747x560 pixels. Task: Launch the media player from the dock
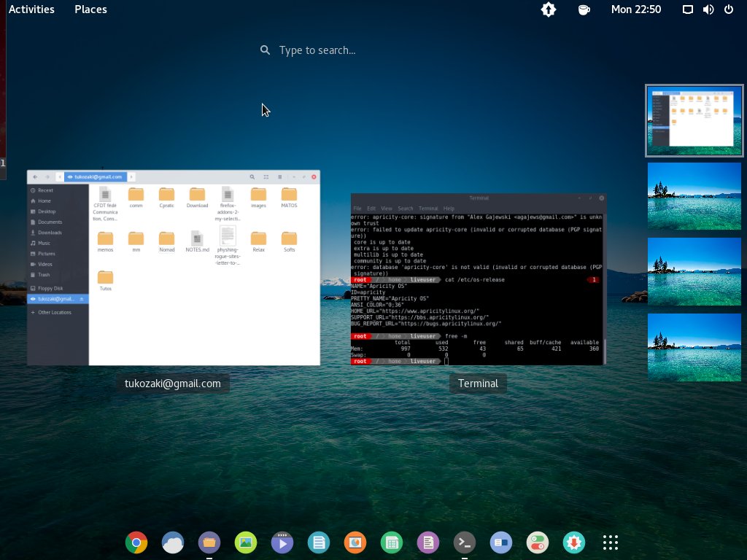coord(282,542)
